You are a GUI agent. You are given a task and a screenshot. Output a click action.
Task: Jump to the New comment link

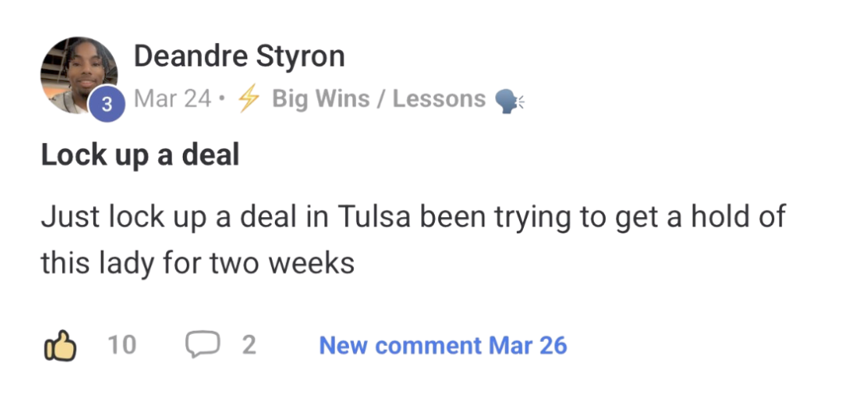(x=443, y=345)
